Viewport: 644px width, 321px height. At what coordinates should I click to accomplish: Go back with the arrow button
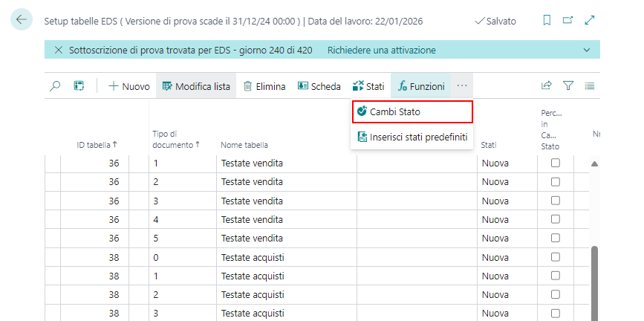tap(22, 19)
